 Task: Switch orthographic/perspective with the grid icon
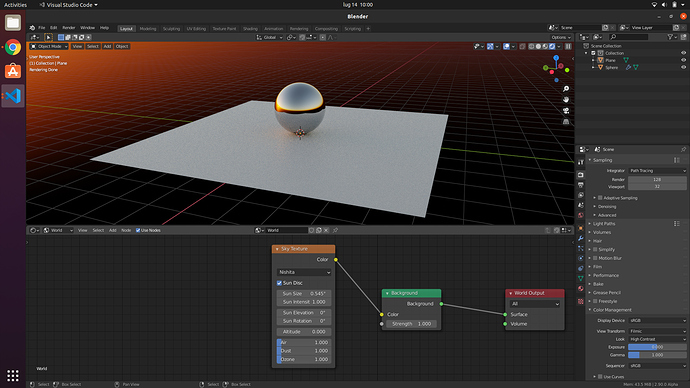(566, 122)
